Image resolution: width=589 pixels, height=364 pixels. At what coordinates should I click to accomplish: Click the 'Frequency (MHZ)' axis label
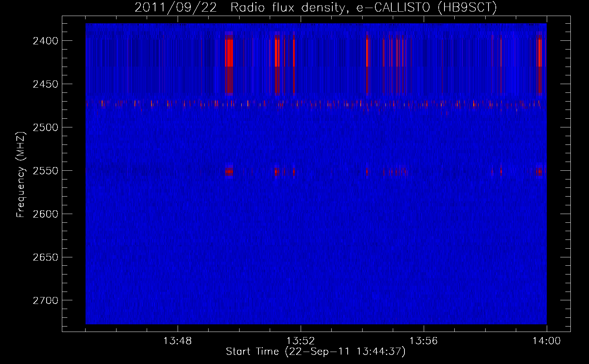(21, 175)
